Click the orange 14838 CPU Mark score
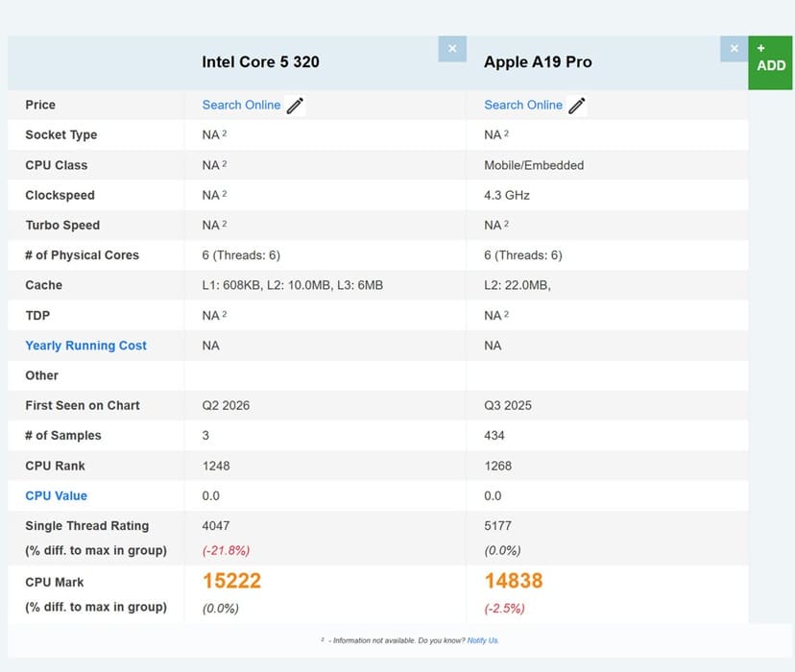The height and width of the screenshot is (672, 795). [514, 581]
